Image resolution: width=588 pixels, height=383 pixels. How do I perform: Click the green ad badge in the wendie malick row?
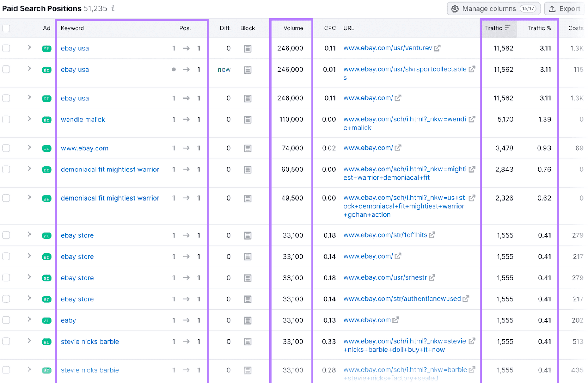click(x=47, y=120)
